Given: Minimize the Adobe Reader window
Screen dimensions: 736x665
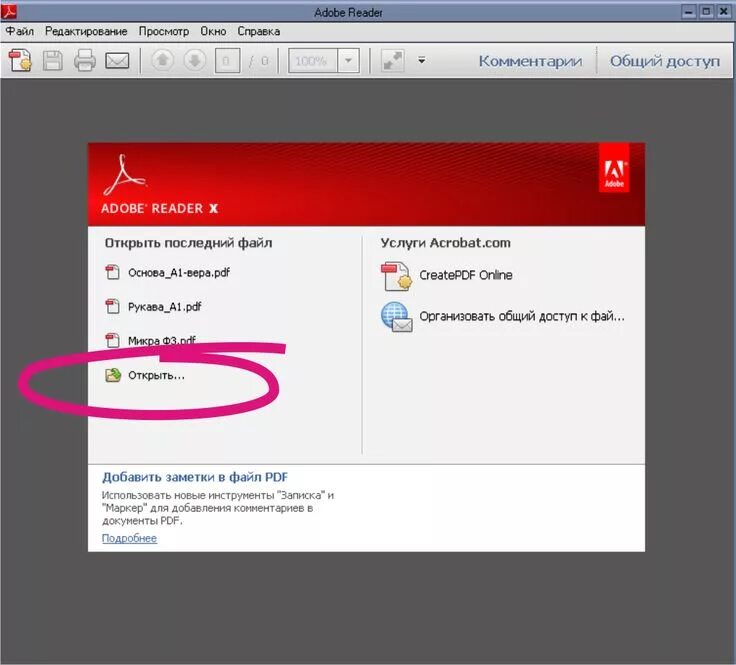Looking at the screenshot, I should click(688, 12).
